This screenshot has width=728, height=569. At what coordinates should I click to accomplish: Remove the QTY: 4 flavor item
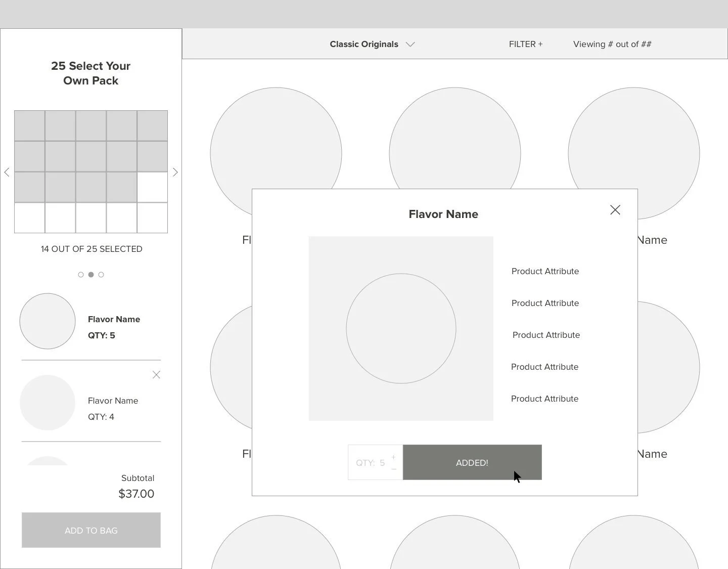tap(156, 375)
